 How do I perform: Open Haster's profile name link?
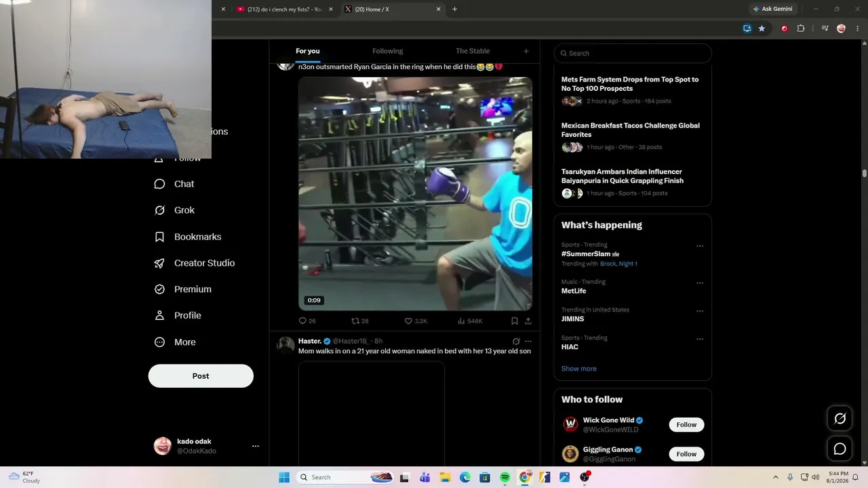point(310,341)
